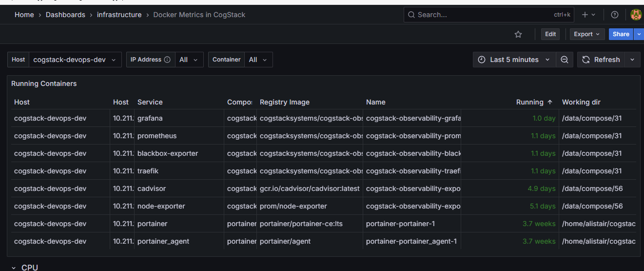Click the prometheus service cell
Viewport: 644px width, 271px height.
[x=179, y=136]
